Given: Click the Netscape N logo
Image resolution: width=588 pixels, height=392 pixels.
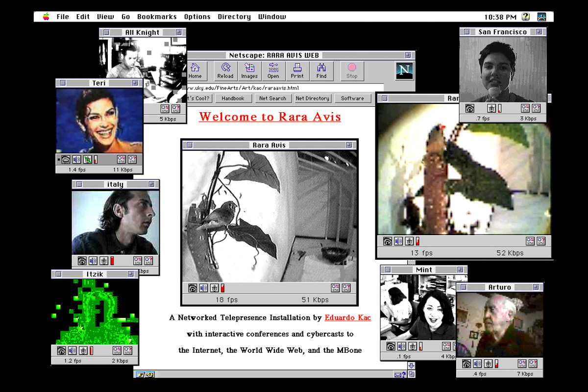Looking at the screenshot, I should 405,71.
